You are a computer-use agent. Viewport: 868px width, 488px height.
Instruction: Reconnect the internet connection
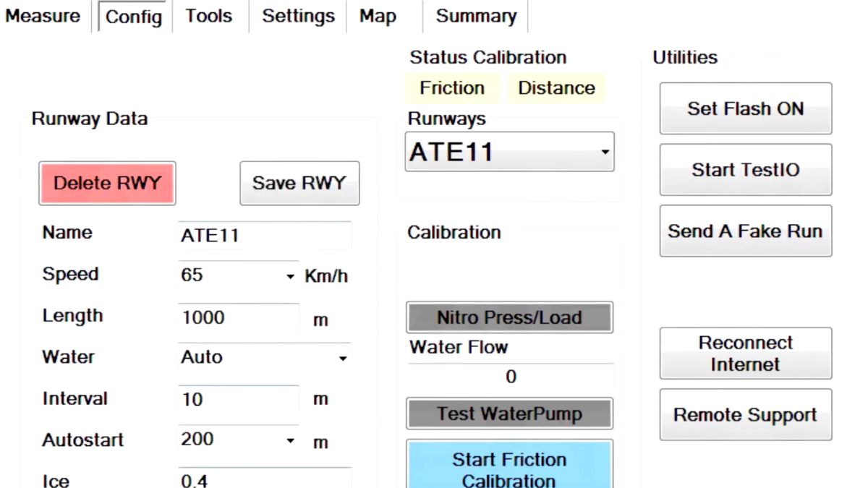point(745,354)
